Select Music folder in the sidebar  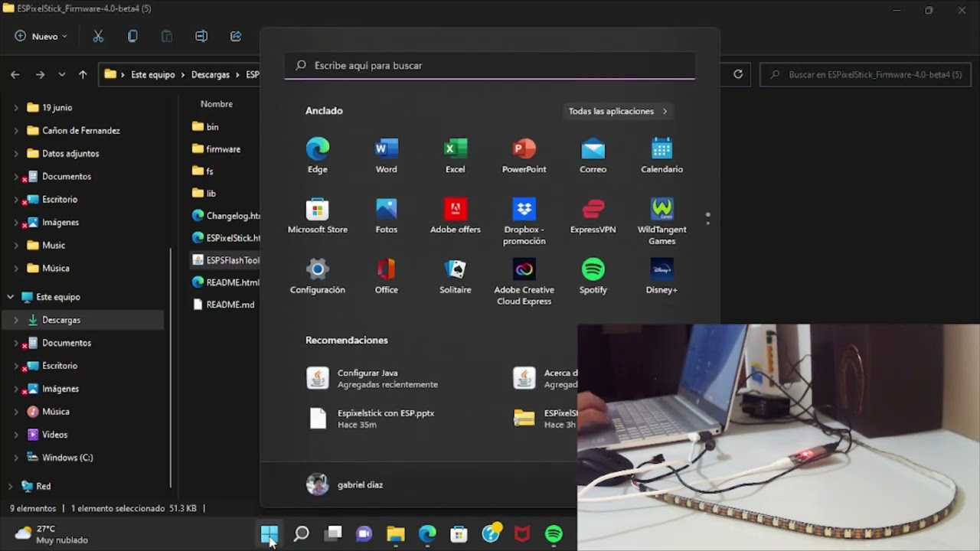click(x=54, y=246)
